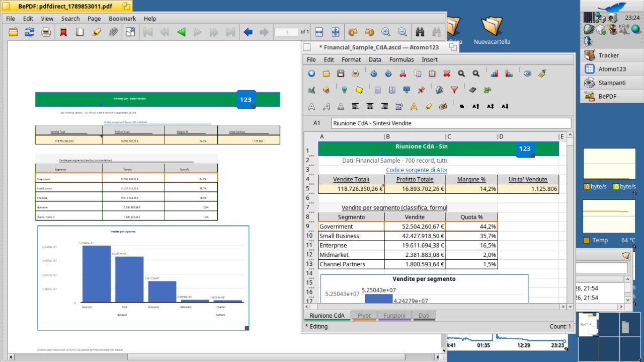Image resolution: width=644 pixels, height=362 pixels.
Task: Show the bookmarks panel via red bookmark icon
Action: pos(63,32)
